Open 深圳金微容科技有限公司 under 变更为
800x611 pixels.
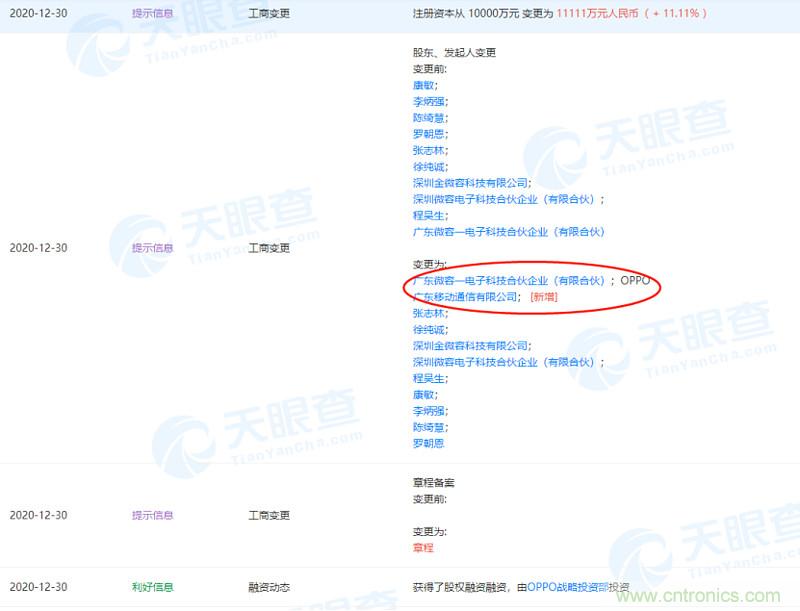470,346
